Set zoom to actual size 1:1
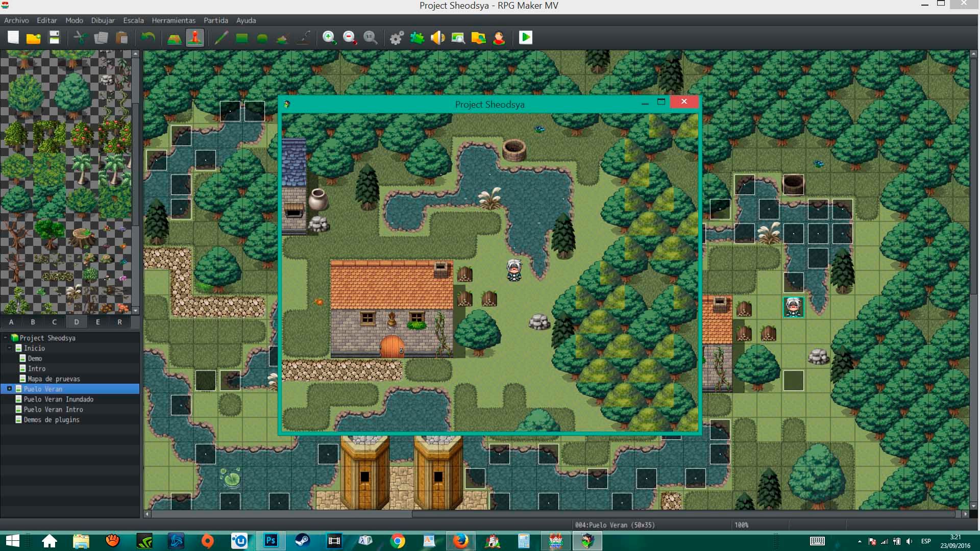Image resolution: width=980 pixels, height=551 pixels. pyautogui.click(x=371, y=37)
